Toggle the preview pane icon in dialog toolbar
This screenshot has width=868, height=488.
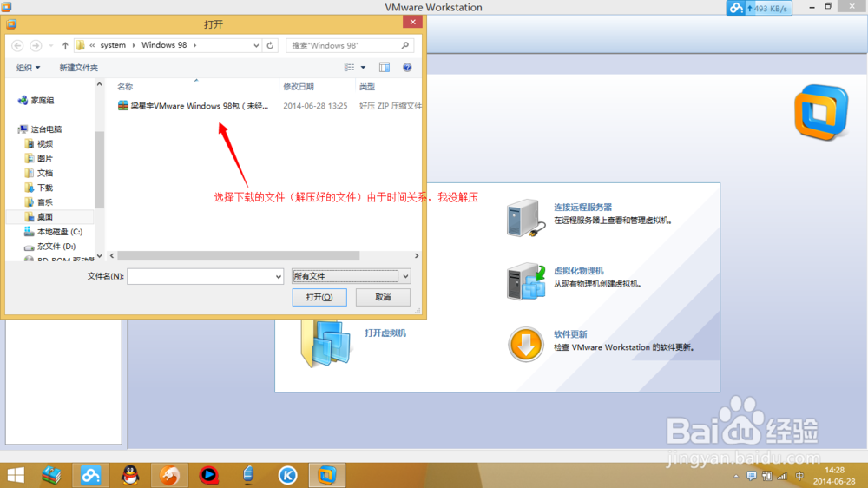click(385, 68)
